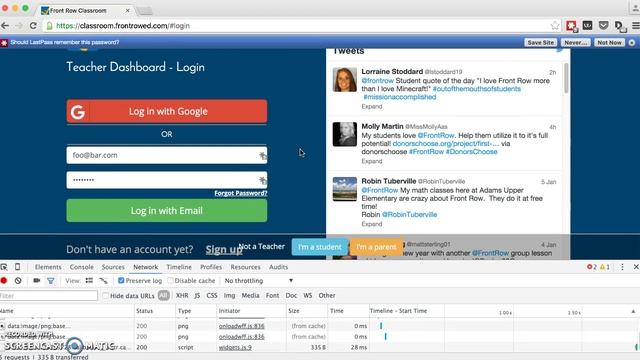640x360 pixels.
Task: Open the Resources tab
Action: (245, 267)
